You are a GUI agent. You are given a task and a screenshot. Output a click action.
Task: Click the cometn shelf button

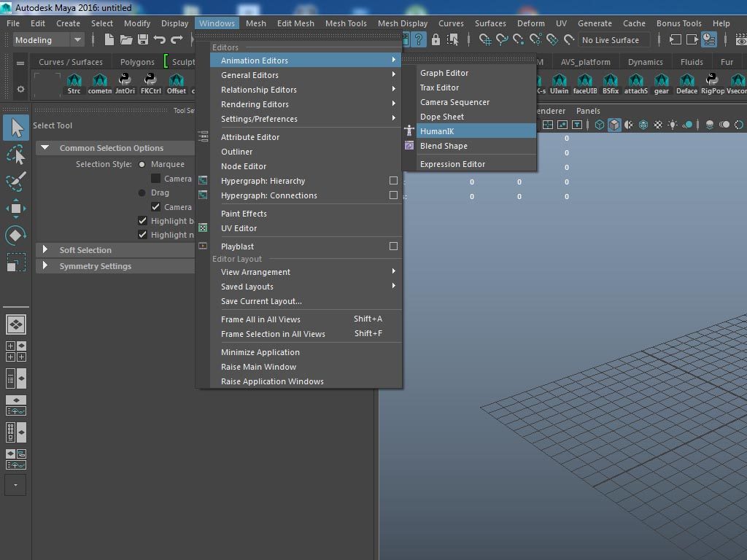[99, 84]
